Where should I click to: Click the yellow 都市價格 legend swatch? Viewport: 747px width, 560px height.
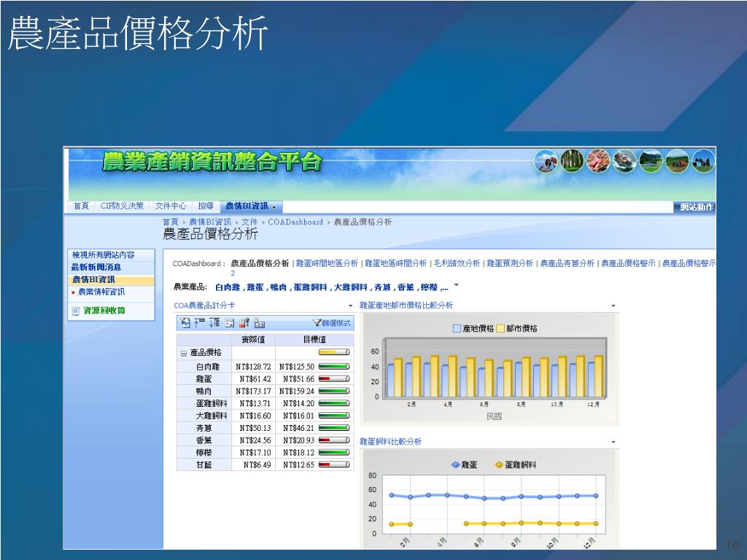[x=500, y=329]
